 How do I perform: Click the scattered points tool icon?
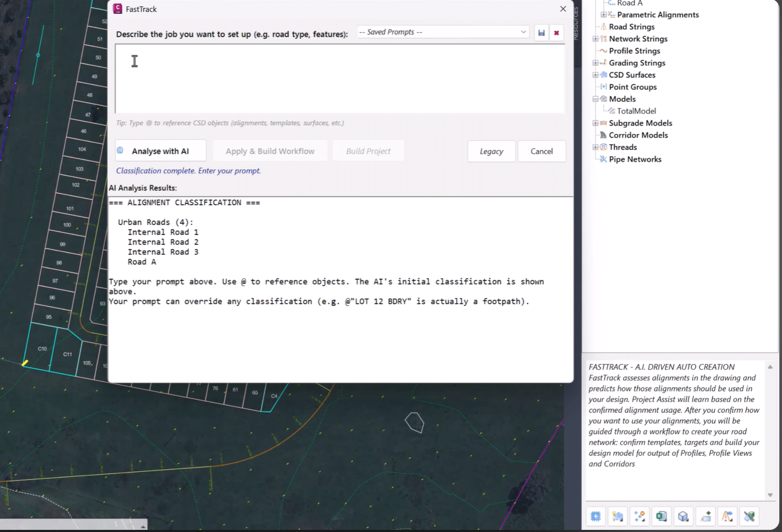point(639,516)
